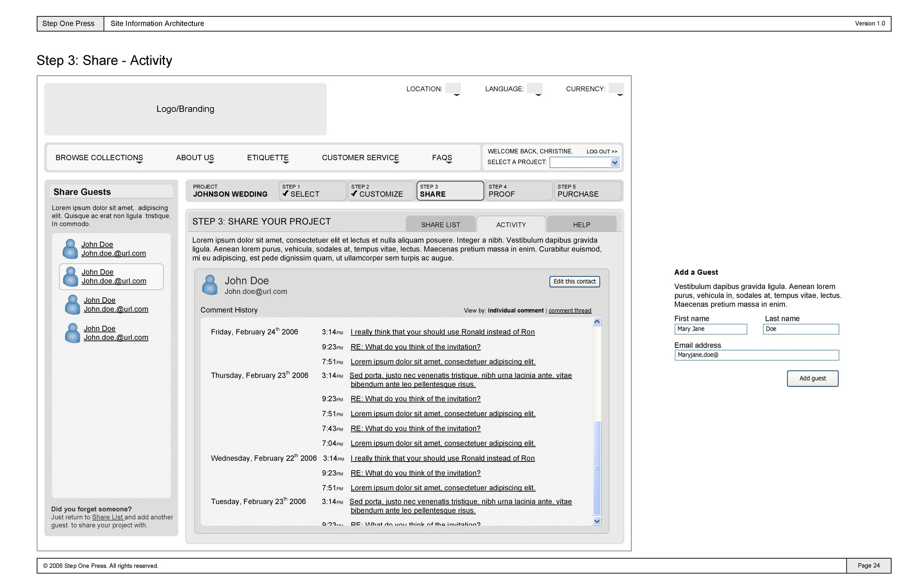Click the highlighted second guest avatar icon
This screenshot has height=588, width=909.
[x=71, y=277]
